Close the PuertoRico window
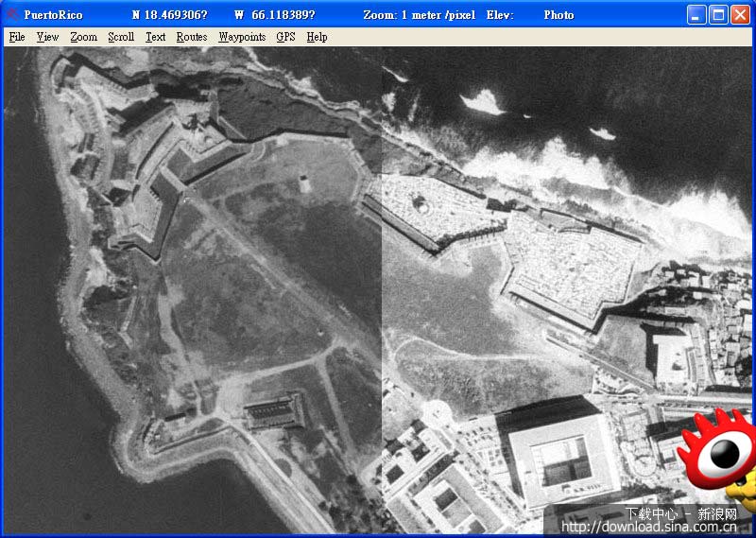The width and height of the screenshot is (756, 538). pos(740,15)
